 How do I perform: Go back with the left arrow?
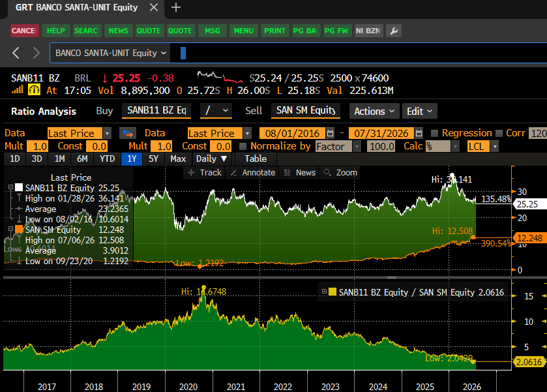click(x=16, y=53)
